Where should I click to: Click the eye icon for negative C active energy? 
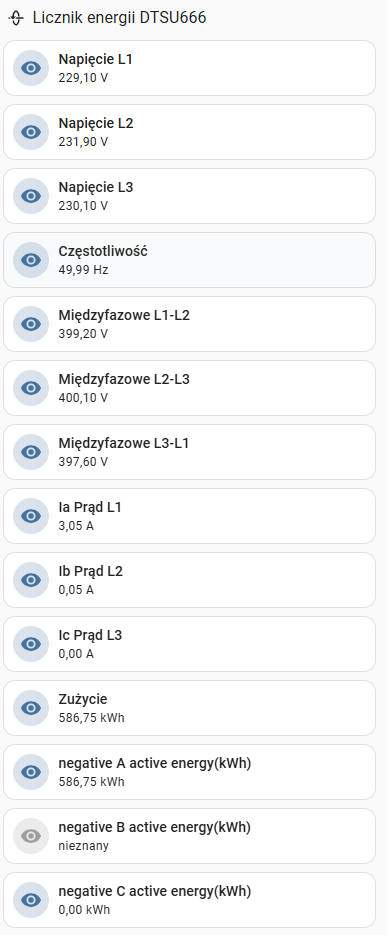point(31,900)
